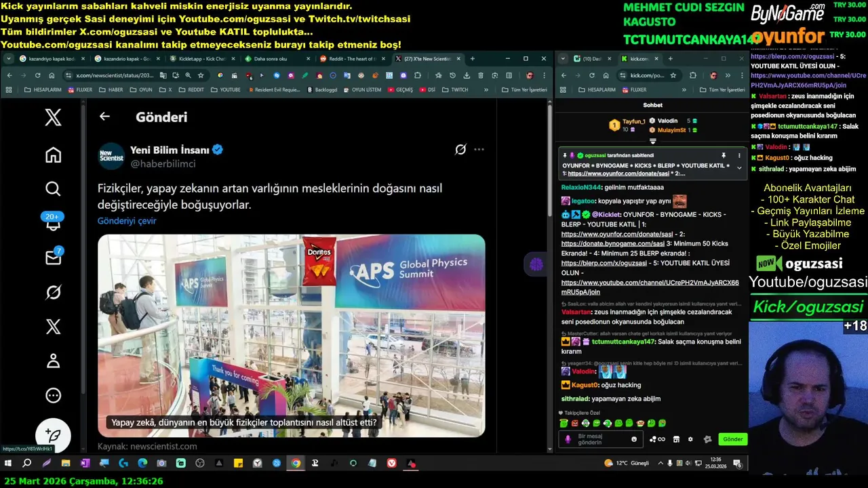The height and width of the screenshot is (488, 868).
Task: Click the Grok icon on the post
Action: (x=460, y=149)
